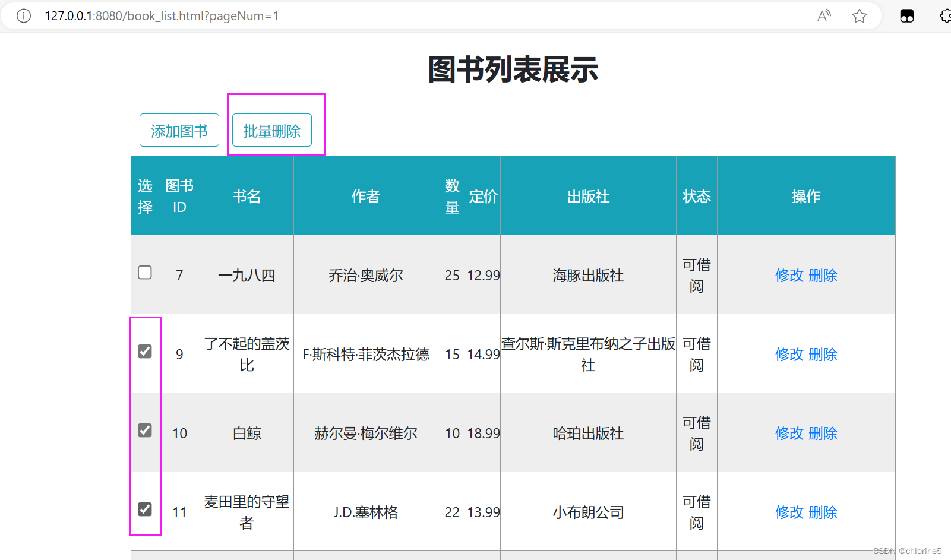Click the author 乔治·奥威尔
This screenshot has height=560, width=951.
pos(365,276)
